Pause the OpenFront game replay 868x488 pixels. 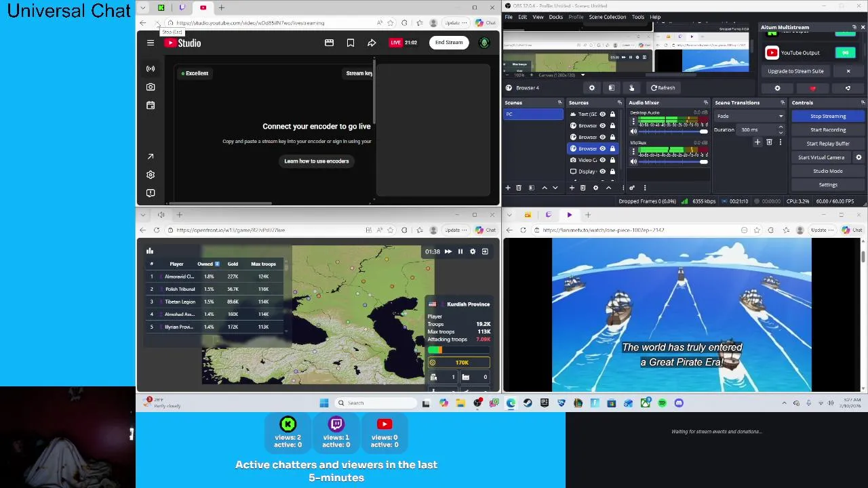click(x=460, y=251)
